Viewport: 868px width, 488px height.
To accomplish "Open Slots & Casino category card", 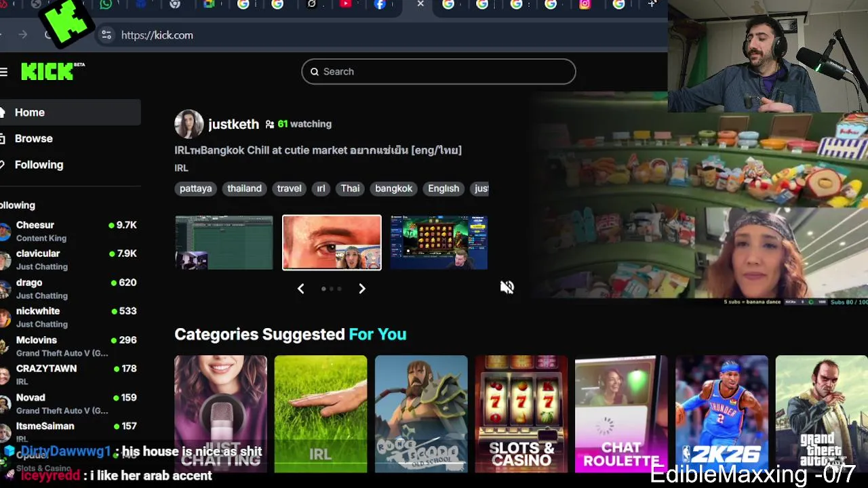I will (x=521, y=413).
